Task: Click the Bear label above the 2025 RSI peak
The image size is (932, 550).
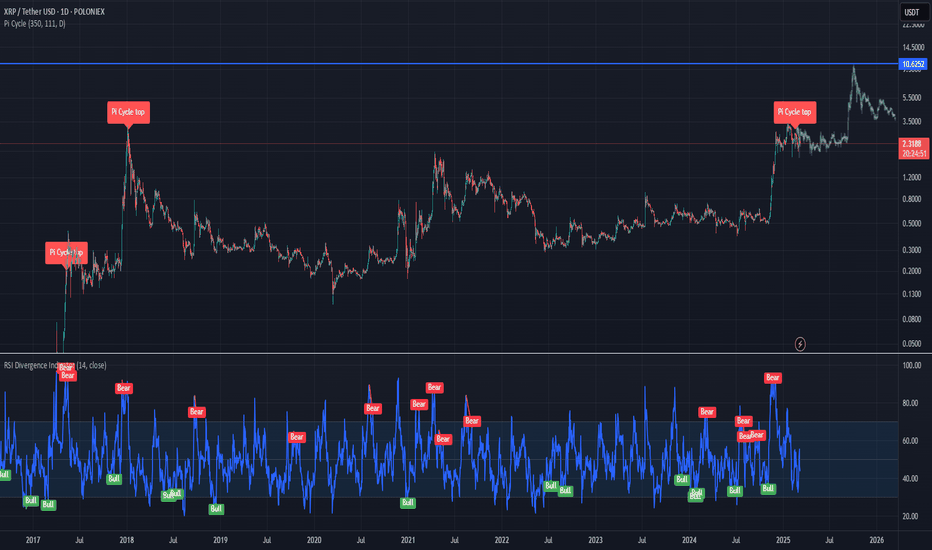Action: click(773, 378)
